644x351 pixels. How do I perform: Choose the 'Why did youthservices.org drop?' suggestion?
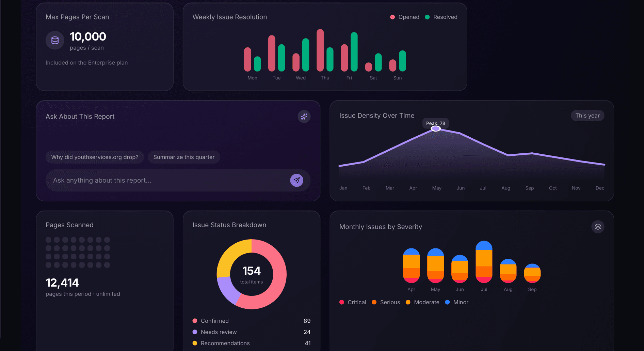coord(95,157)
